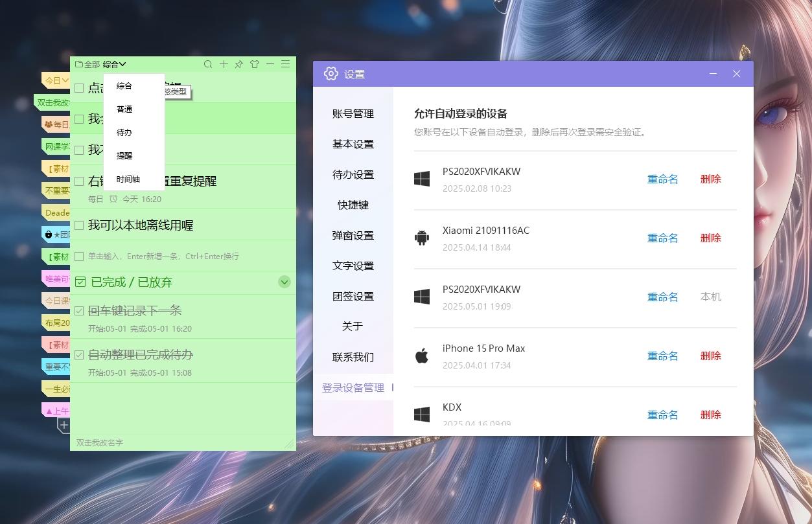812x524 pixels.
Task: Open the hamburger menu on the note
Action: point(285,64)
